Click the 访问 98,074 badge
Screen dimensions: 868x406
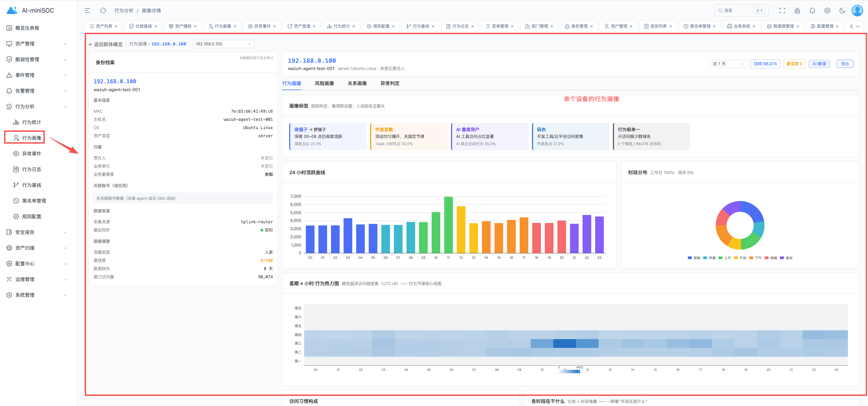pyautogui.click(x=765, y=64)
